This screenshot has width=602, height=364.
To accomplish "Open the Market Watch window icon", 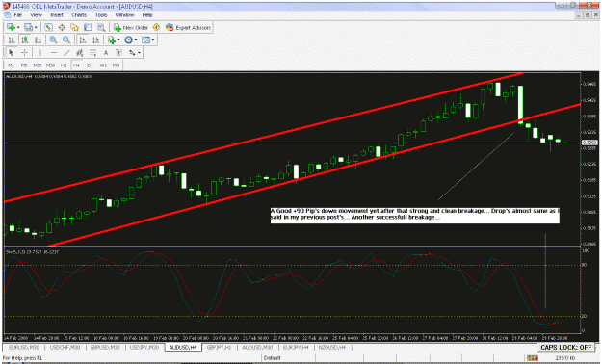I will click(x=48, y=27).
